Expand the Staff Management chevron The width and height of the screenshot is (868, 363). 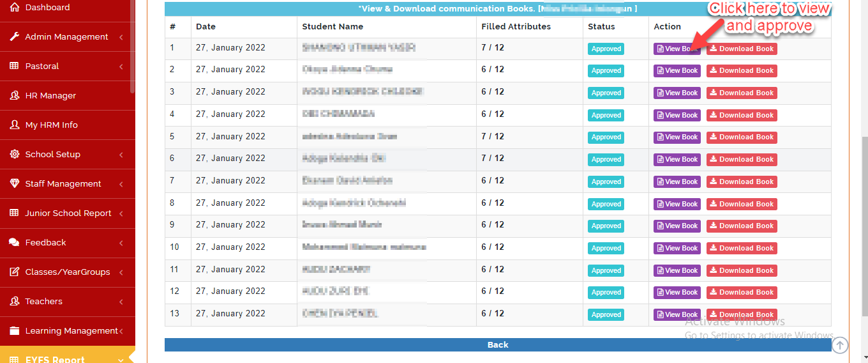(121, 184)
